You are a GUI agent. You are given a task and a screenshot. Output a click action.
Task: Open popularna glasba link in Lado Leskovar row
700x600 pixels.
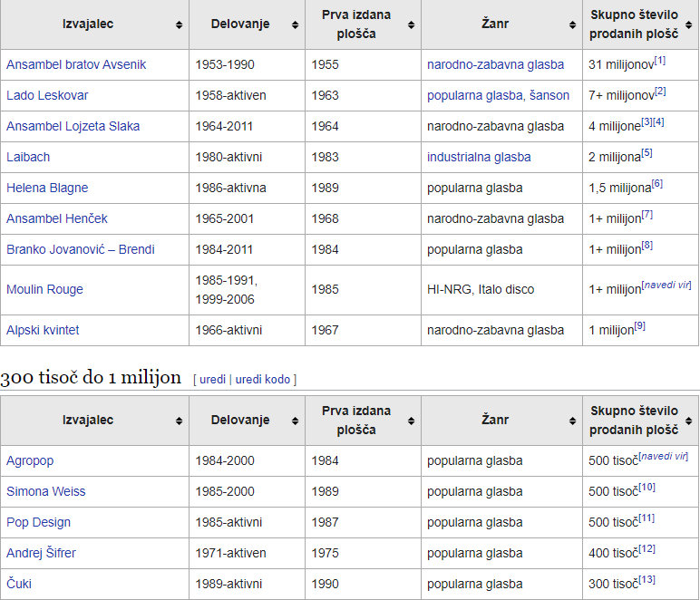point(474,95)
